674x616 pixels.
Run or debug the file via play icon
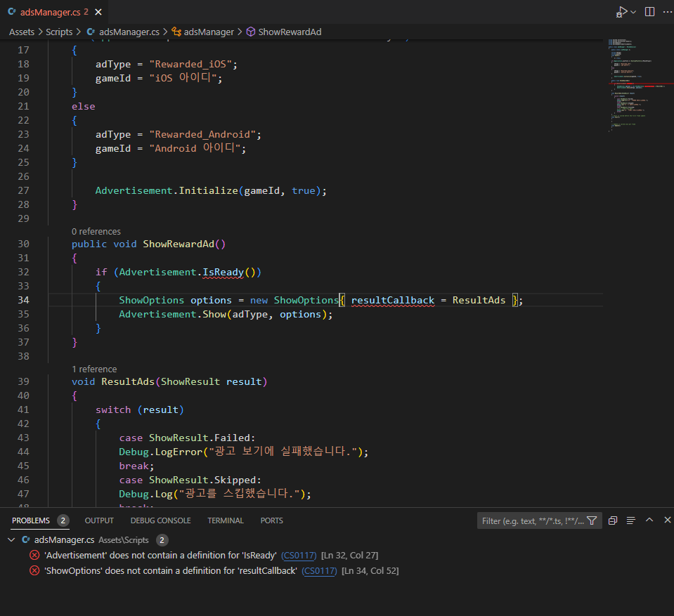click(x=621, y=12)
